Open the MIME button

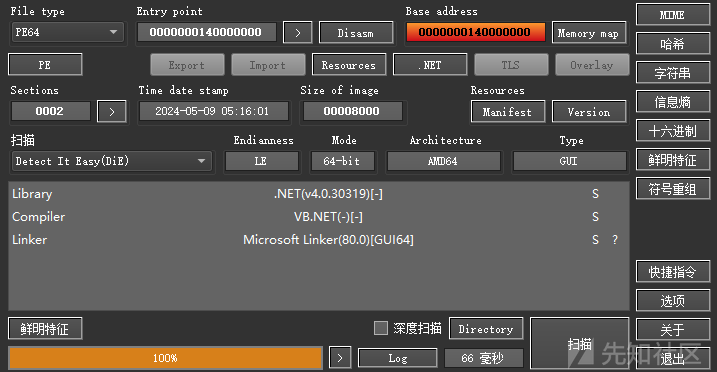click(x=673, y=15)
